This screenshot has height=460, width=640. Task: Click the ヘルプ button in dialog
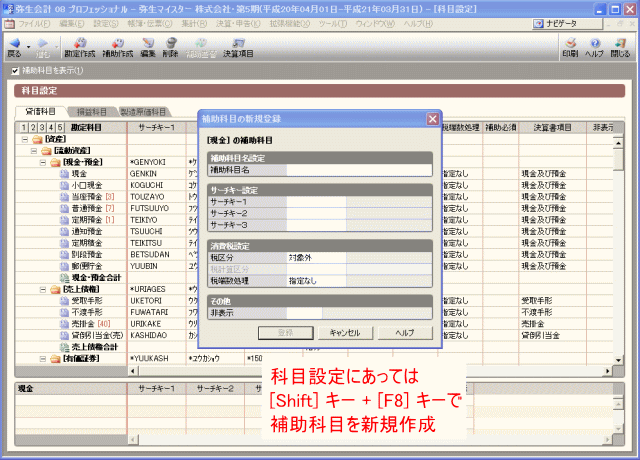(x=405, y=332)
